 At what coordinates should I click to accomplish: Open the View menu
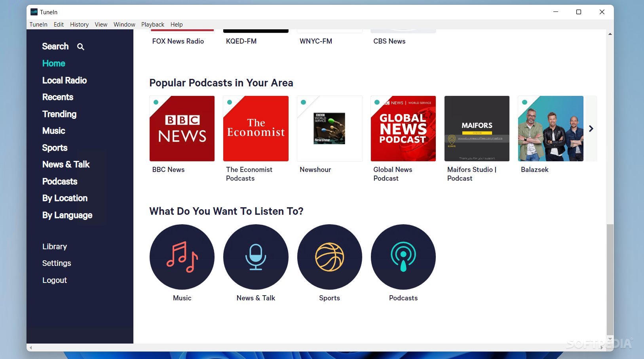point(101,25)
